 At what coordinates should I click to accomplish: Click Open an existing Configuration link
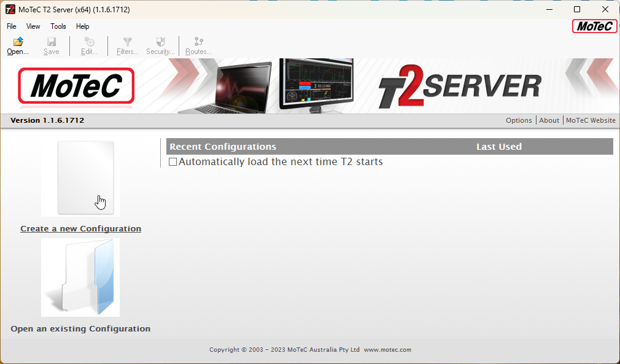pos(80,329)
